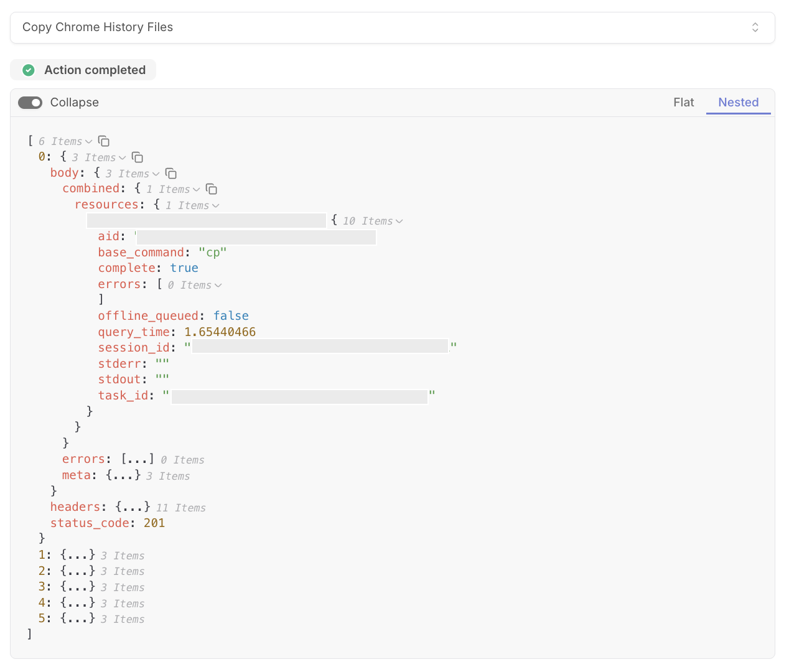Click the stdout key
The width and height of the screenshot is (789, 672).
(x=119, y=380)
